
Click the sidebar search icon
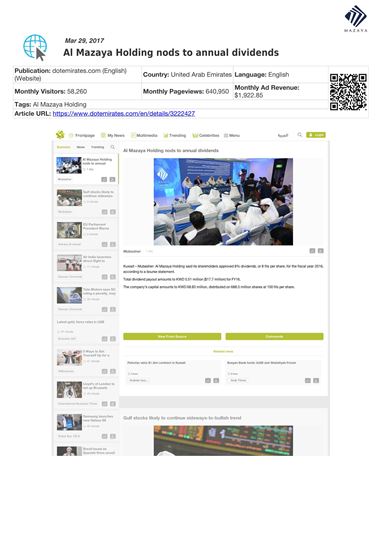[113, 147]
